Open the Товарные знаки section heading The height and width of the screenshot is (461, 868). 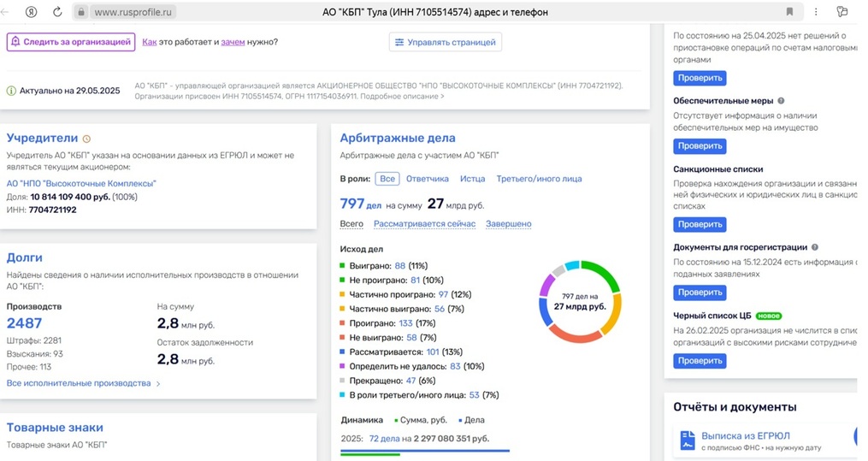[55, 428]
